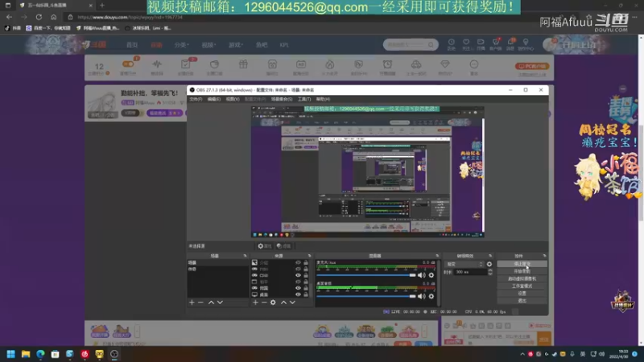Pop out Audio Mixer dock via header icon

[437, 256]
